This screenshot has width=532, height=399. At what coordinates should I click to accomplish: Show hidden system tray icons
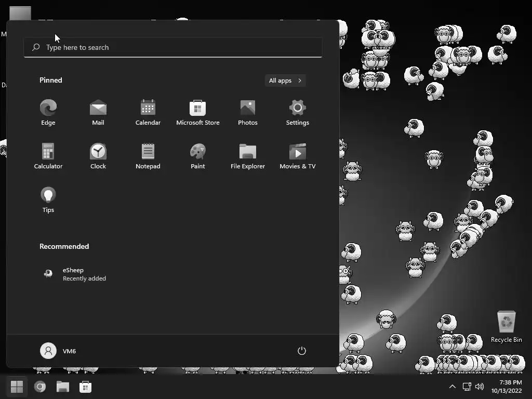click(453, 387)
